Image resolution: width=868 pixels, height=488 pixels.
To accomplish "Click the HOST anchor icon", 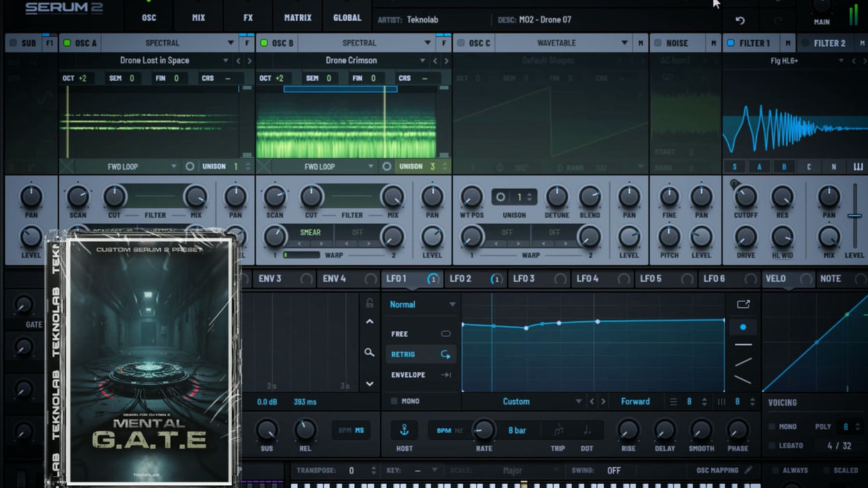I will pos(404,430).
